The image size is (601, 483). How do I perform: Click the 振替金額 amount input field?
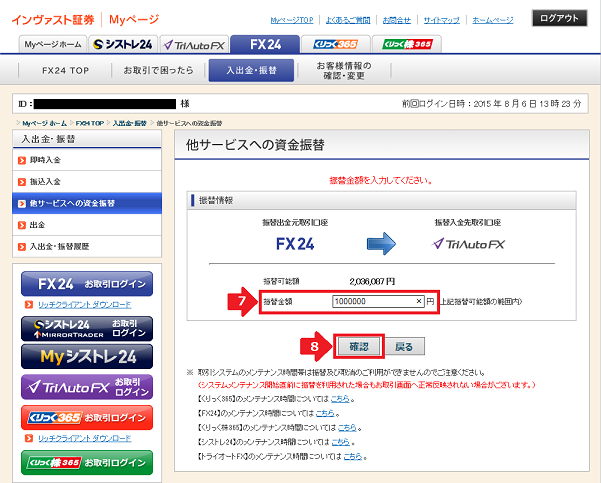[378, 301]
